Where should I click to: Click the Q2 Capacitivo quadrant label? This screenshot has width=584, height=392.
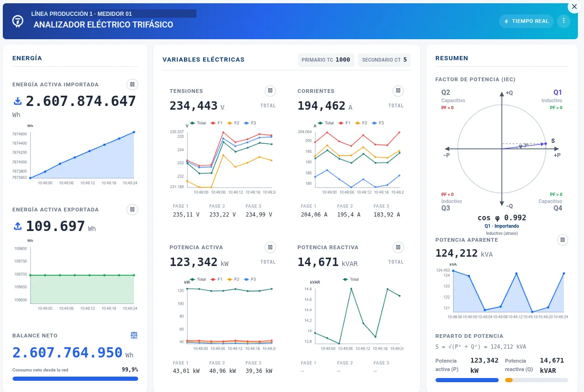tap(453, 96)
